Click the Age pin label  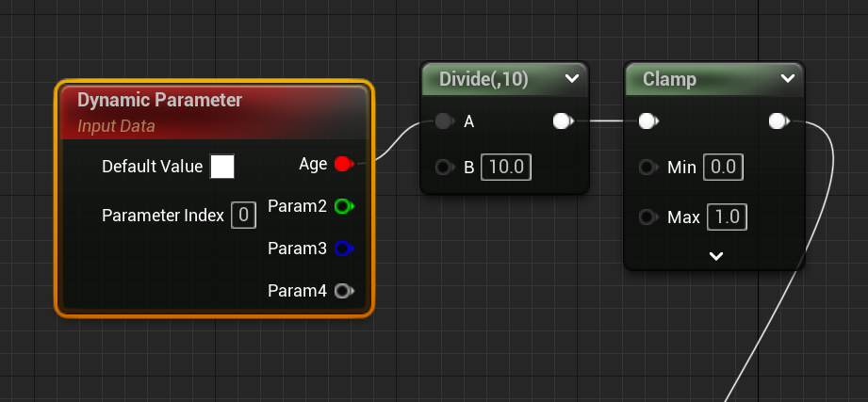point(313,164)
